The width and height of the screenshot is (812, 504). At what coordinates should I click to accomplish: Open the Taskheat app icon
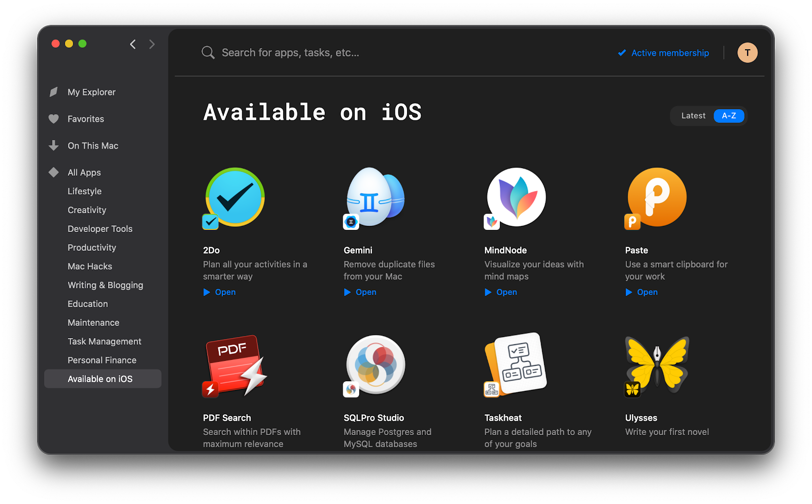coord(516,365)
